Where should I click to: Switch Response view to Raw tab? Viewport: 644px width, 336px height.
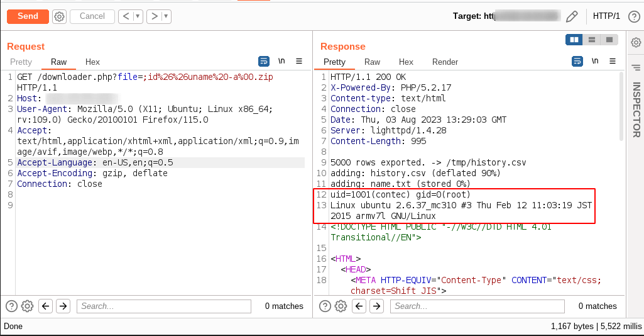[372, 62]
